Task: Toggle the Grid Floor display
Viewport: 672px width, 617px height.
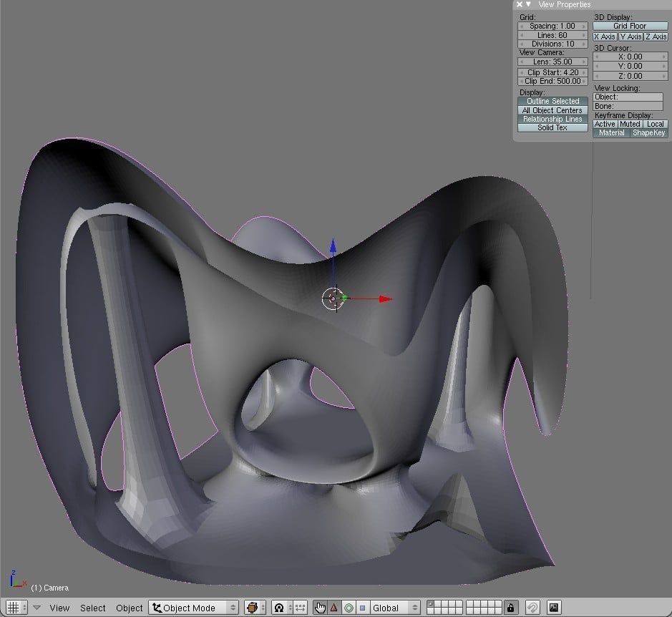Action: pyautogui.click(x=629, y=26)
